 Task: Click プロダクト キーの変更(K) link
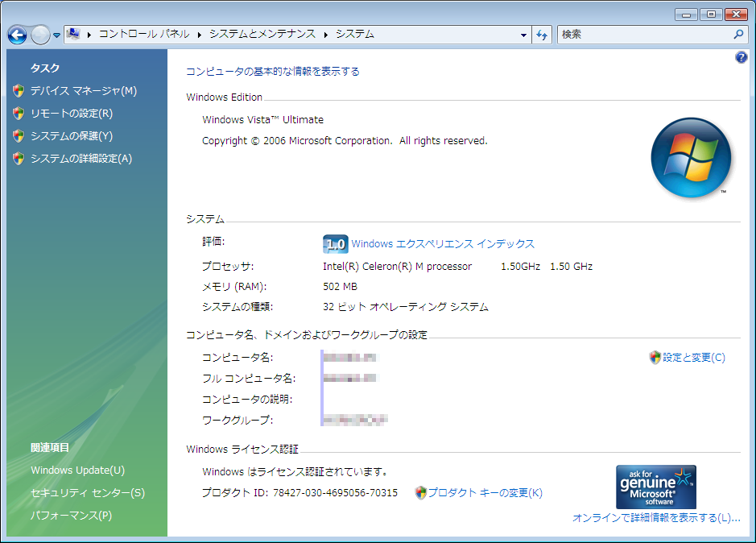pos(485,493)
